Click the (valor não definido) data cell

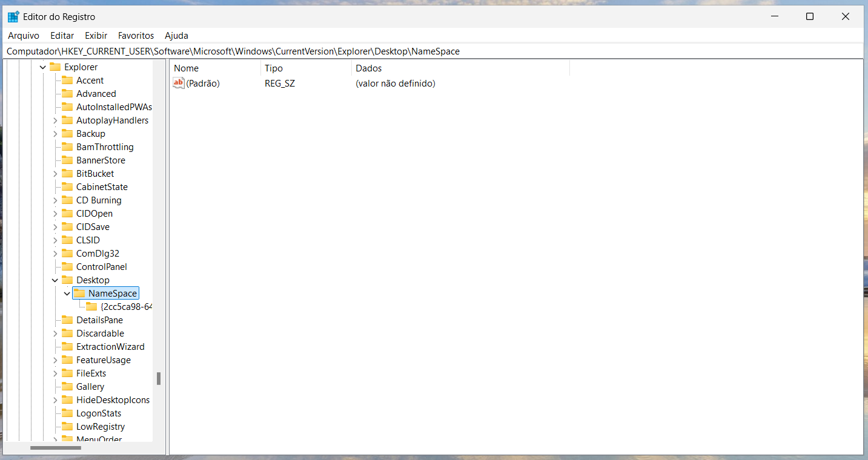(x=396, y=84)
